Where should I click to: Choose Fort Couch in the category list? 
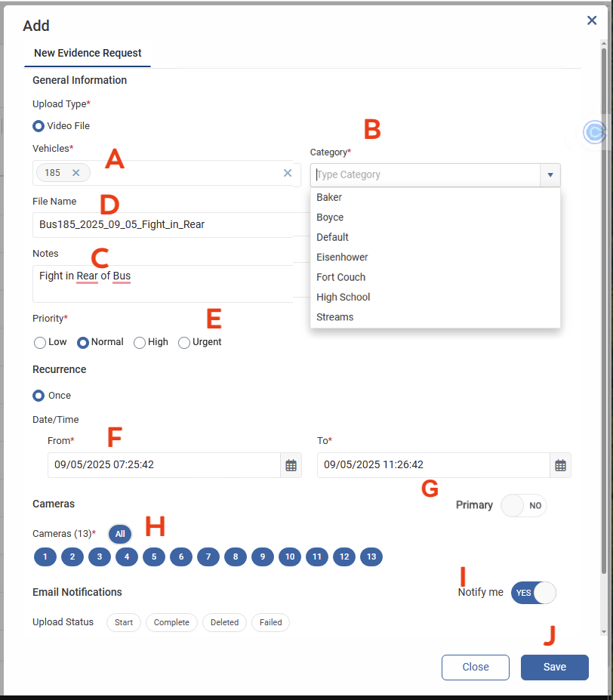(341, 277)
